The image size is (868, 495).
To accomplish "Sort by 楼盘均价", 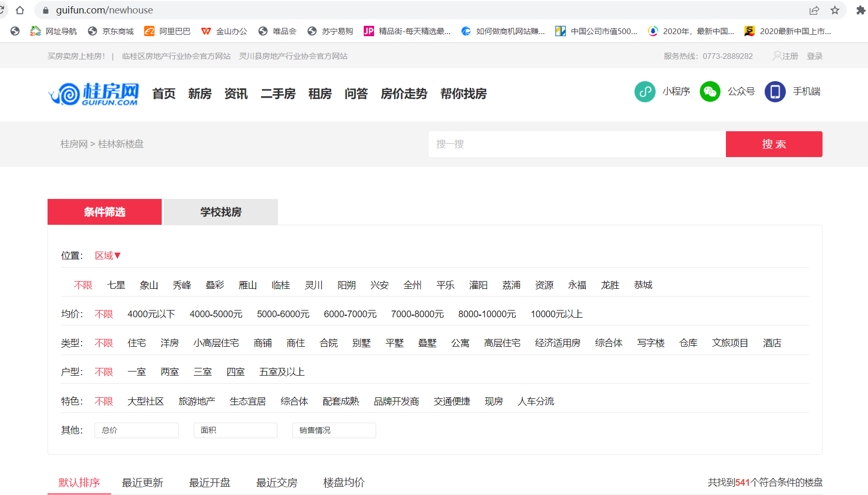I will (344, 483).
